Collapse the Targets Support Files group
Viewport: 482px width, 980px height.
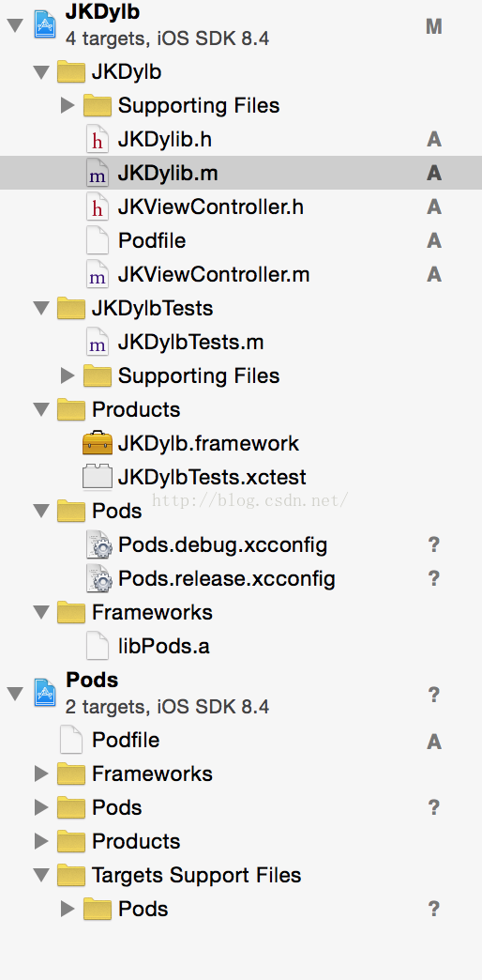tap(42, 875)
